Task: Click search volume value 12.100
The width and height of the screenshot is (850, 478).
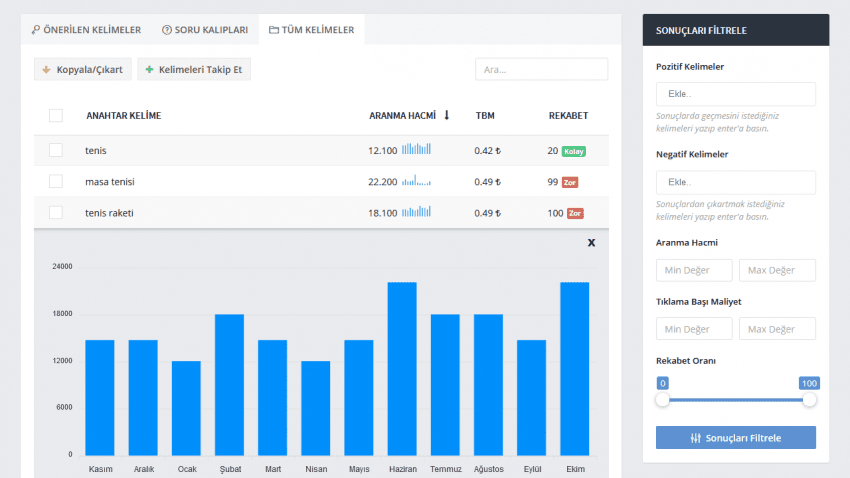Action: point(383,151)
